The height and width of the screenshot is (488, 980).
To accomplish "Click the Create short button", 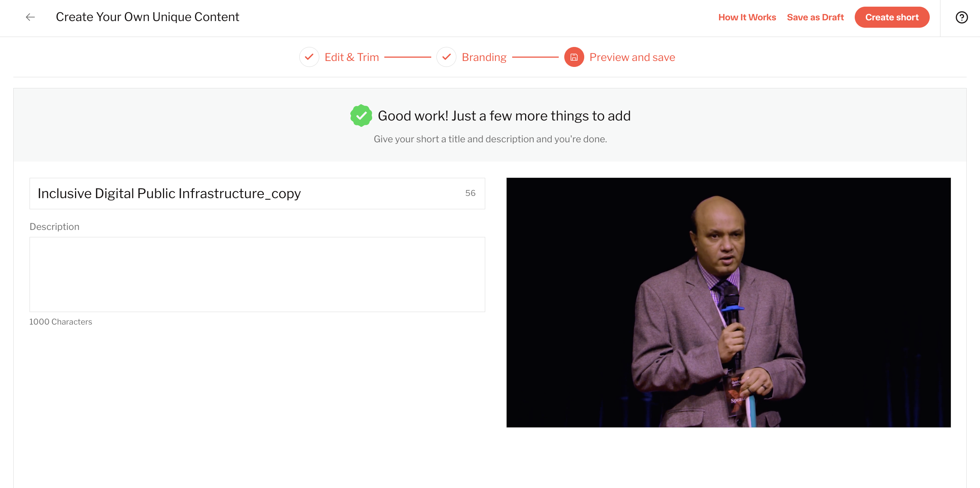I will click(x=891, y=17).
